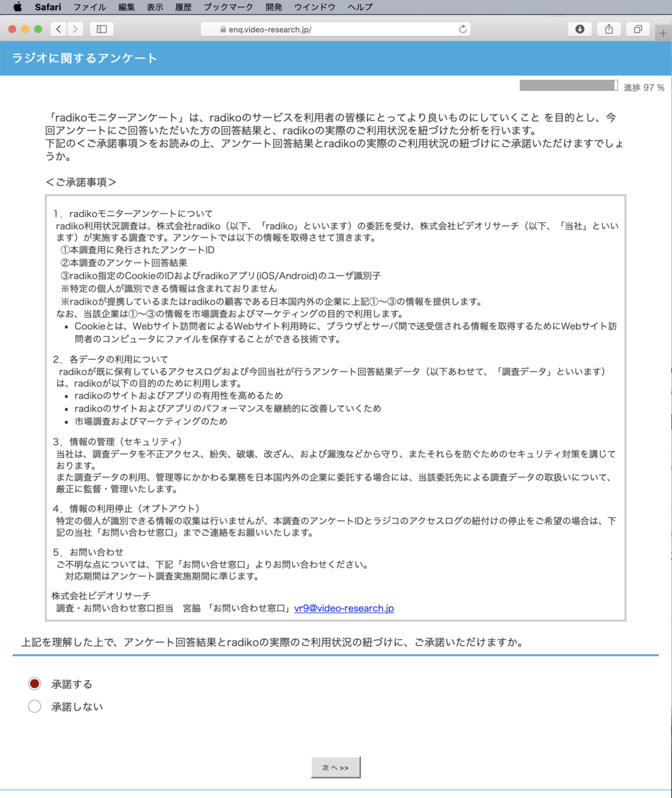
Task: Click heading 2．各データの利用について
Action: coord(110,359)
